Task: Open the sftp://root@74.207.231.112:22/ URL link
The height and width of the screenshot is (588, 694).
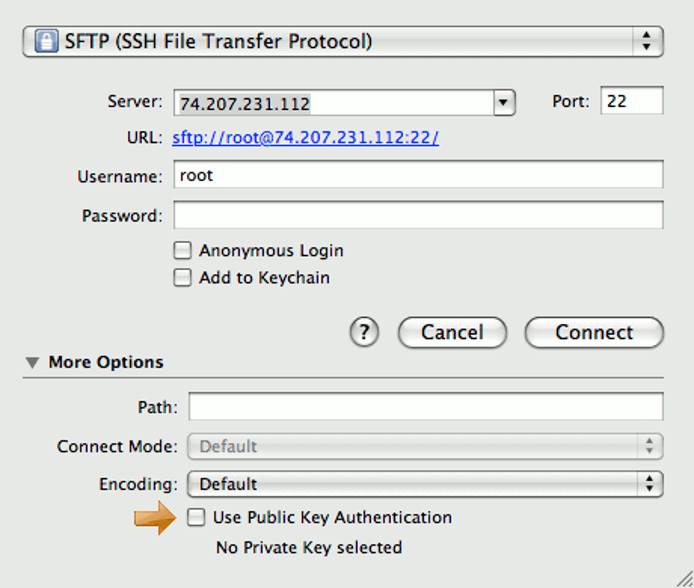Action: pyautogui.click(x=305, y=138)
